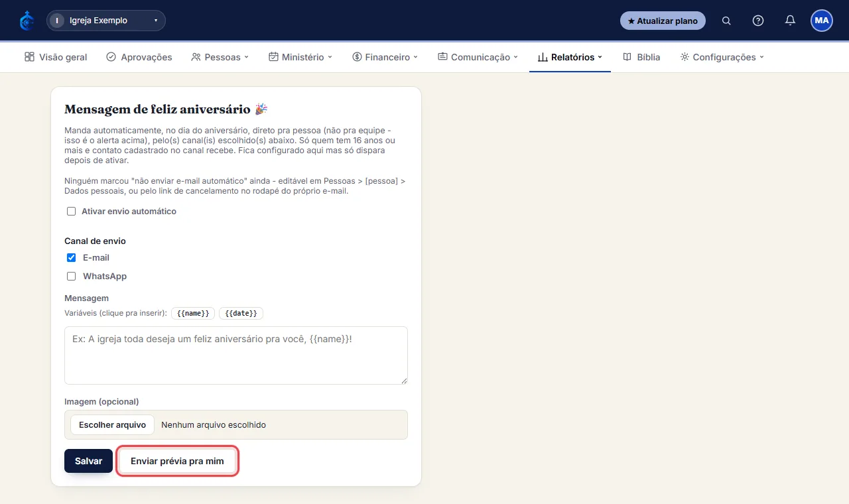This screenshot has width=849, height=504.
Task: Focus the Mensagem text area
Action: click(236, 355)
